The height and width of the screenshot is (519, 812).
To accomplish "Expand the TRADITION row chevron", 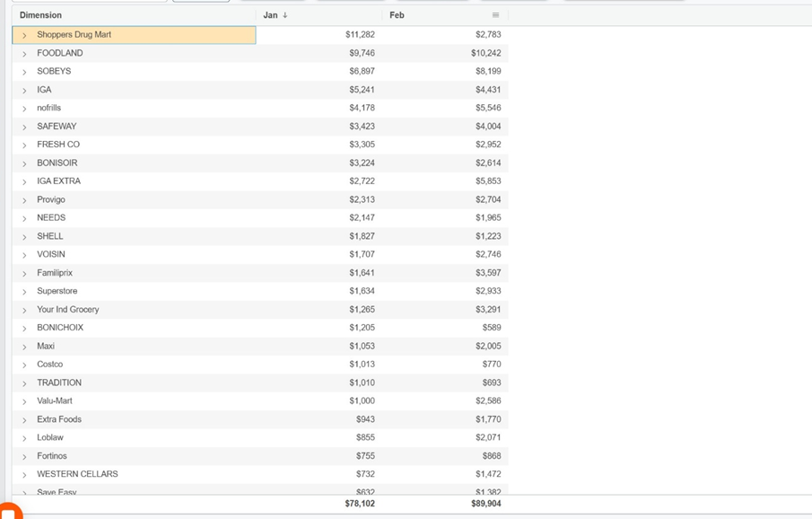I will [24, 383].
